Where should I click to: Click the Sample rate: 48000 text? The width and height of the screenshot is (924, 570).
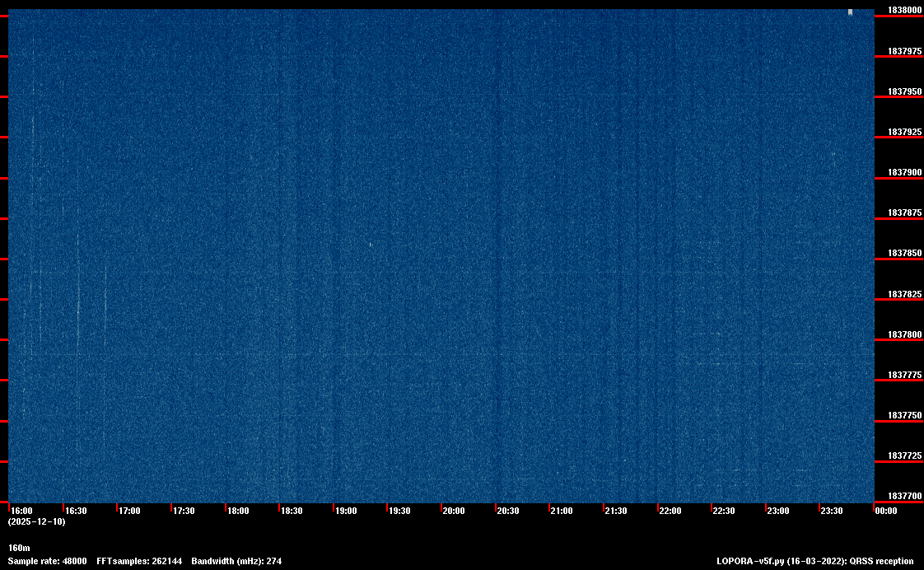tap(47, 561)
